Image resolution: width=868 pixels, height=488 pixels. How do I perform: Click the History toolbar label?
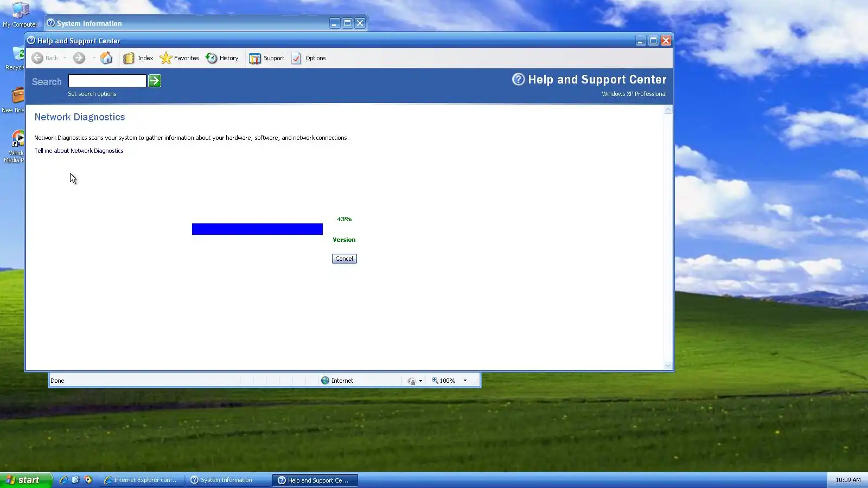229,58
